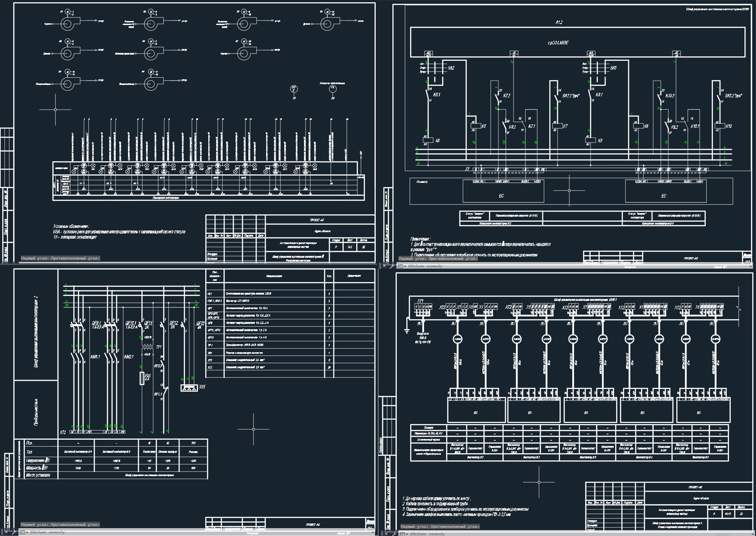Open command line settings wrench in the A1.2 control circuit window
Image resolution: width=756 pixels, height=536 pixels.
[392, 266]
